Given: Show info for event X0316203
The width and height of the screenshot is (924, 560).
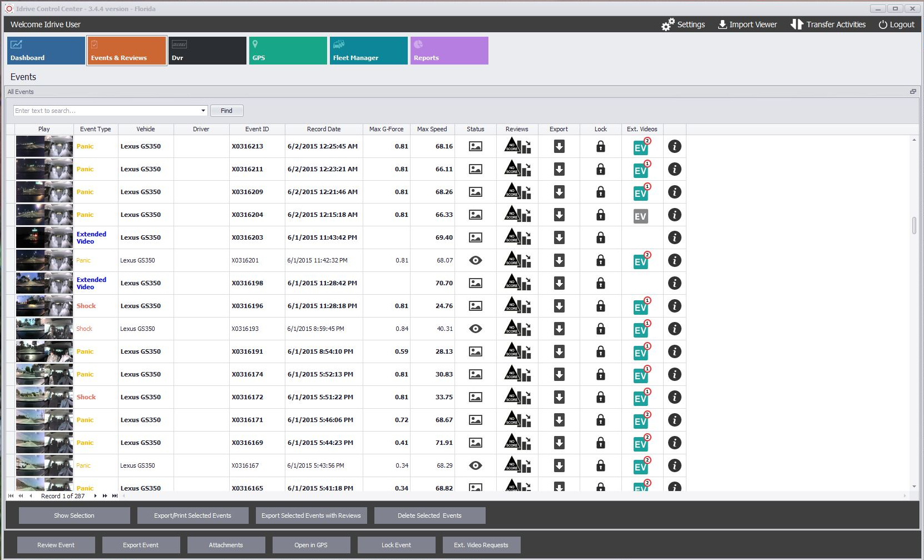Looking at the screenshot, I should click(x=674, y=237).
